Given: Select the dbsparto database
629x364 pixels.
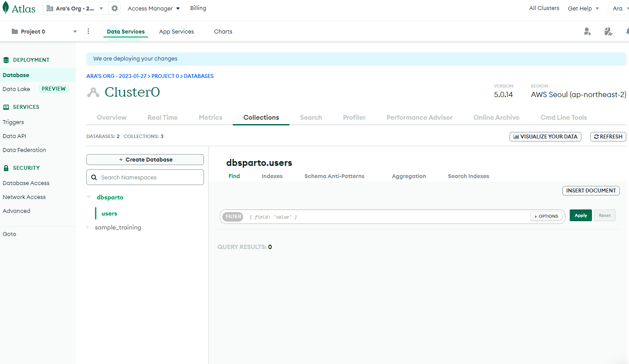Looking at the screenshot, I should point(110,198).
